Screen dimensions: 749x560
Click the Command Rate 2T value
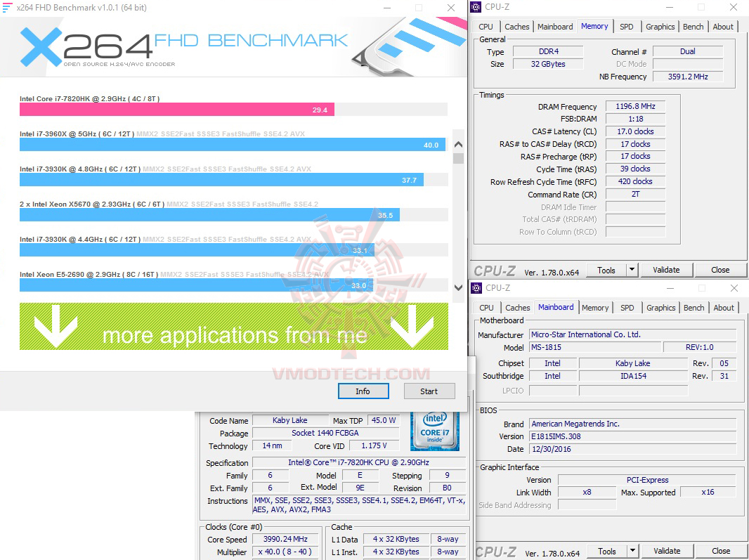click(635, 194)
